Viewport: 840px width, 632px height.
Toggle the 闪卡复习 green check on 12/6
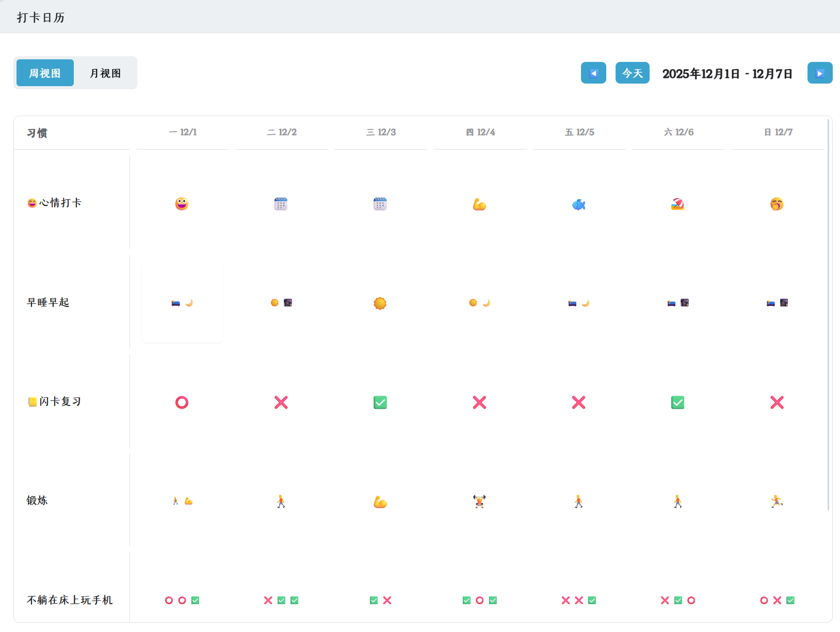[678, 402]
